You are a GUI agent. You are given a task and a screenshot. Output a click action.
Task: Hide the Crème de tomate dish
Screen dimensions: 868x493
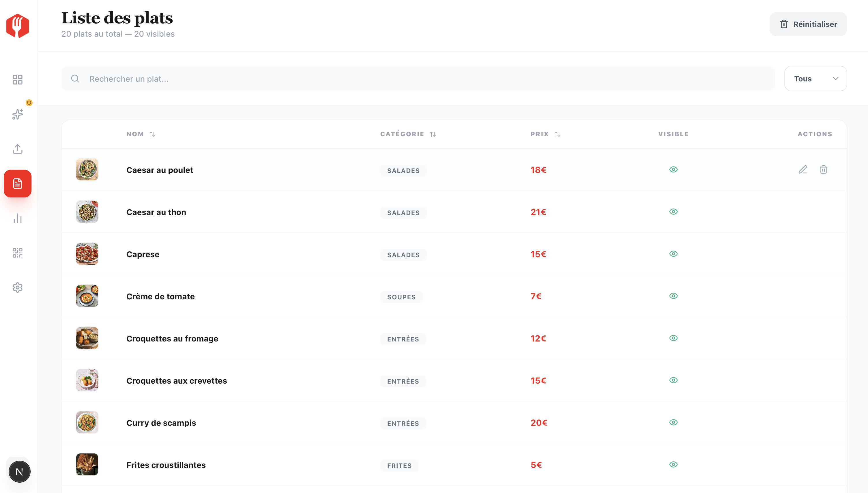pyautogui.click(x=673, y=296)
